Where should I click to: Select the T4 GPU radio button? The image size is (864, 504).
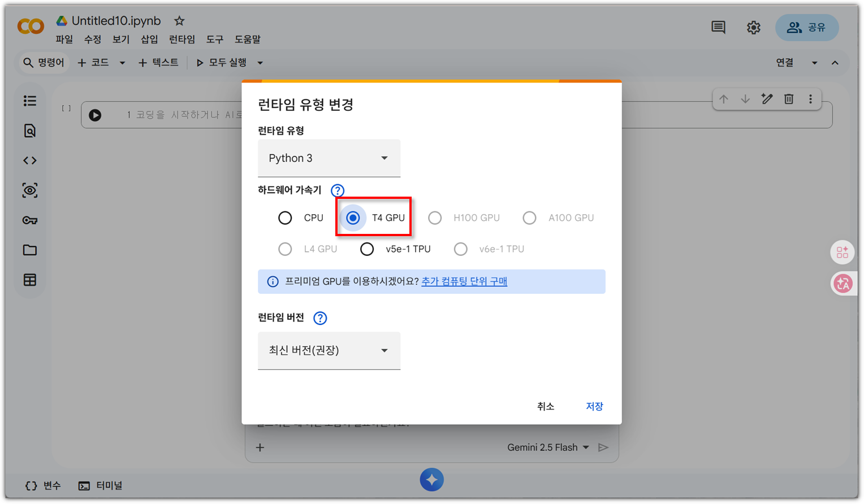(353, 218)
